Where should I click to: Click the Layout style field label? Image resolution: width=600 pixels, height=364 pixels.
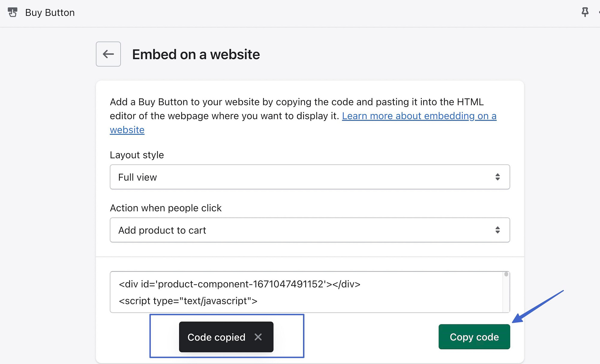(137, 155)
